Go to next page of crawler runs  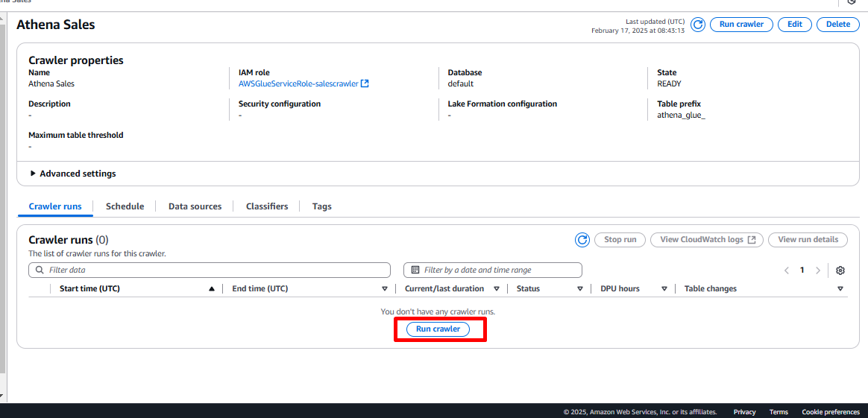818,270
